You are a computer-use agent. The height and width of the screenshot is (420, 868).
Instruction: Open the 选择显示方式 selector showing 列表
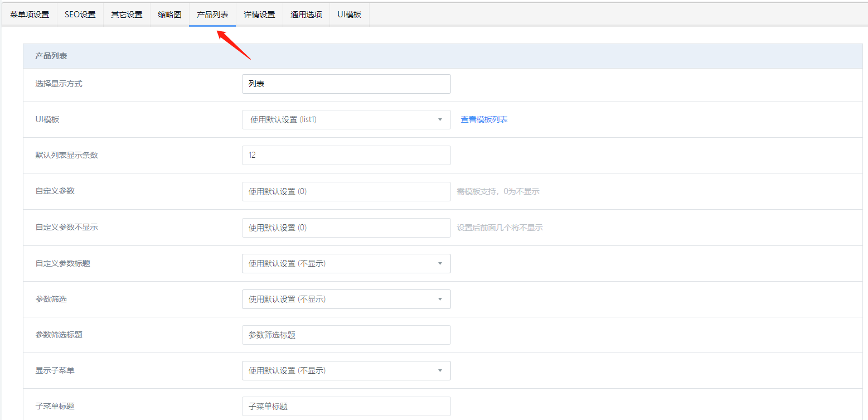[x=346, y=84]
